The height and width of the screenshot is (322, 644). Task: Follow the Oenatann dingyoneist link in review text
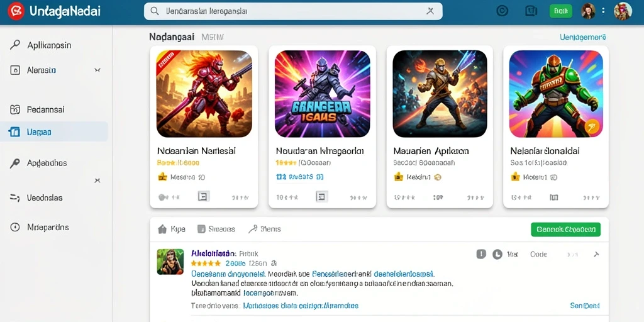(229, 274)
